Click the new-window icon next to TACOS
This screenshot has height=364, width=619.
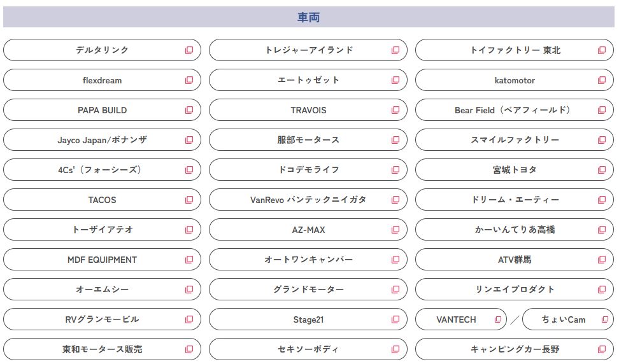point(189,200)
